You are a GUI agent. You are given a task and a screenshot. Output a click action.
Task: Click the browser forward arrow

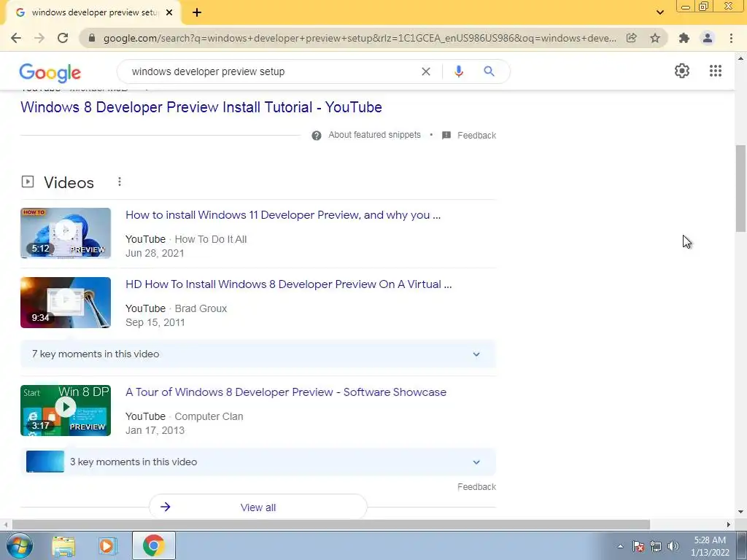[39, 38]
